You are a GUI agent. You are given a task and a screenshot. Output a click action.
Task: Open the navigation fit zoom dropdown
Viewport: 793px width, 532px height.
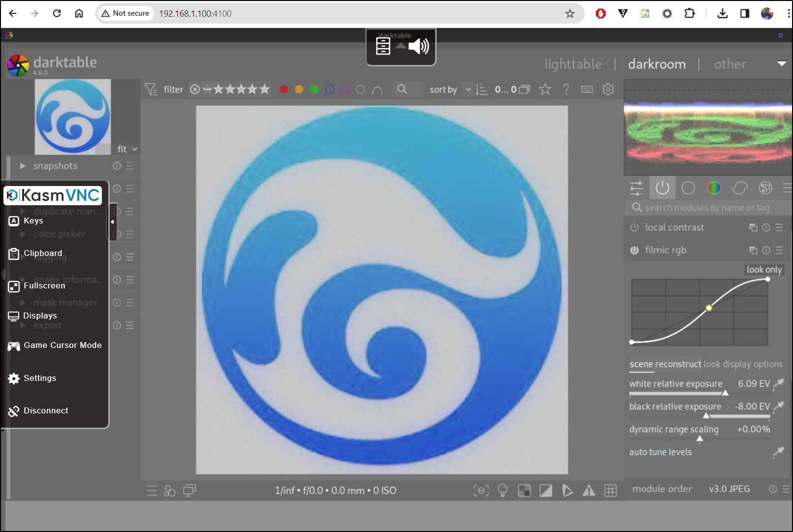127,149
